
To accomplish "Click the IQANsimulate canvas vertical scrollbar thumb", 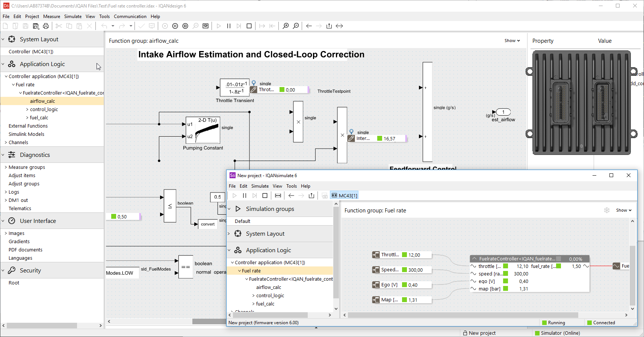I will (632, 275).
